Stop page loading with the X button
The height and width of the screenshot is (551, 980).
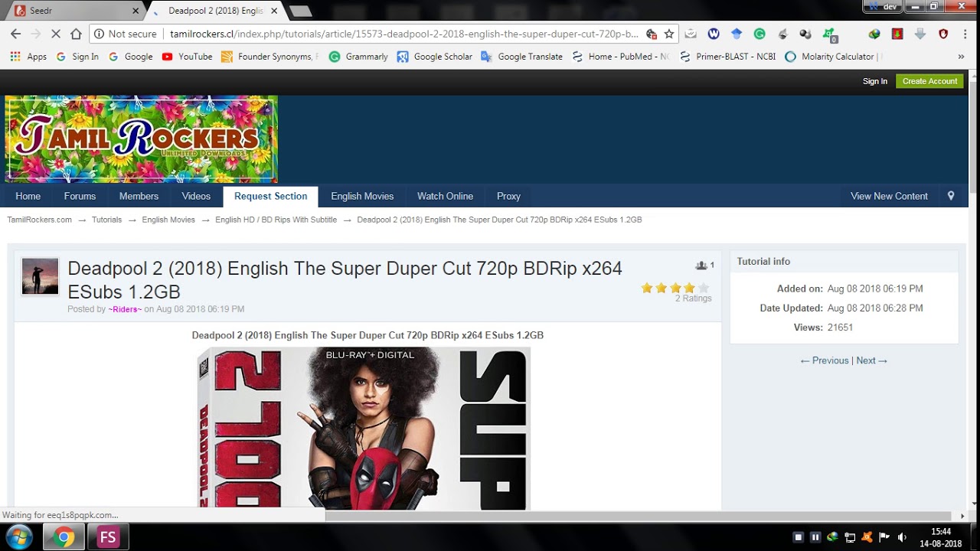55,34
